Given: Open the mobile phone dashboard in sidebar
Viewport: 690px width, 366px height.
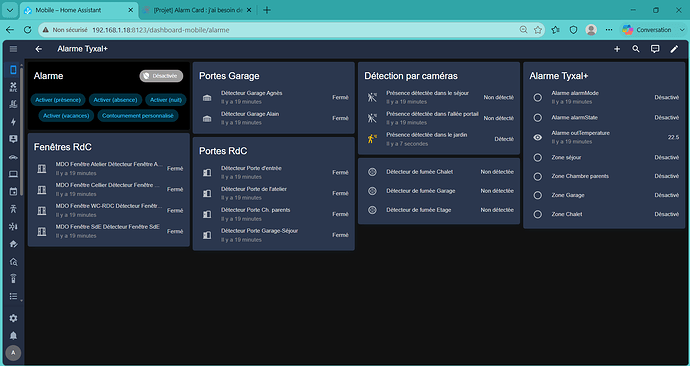Looking at the screenshot, I should (x=13, y=70).
